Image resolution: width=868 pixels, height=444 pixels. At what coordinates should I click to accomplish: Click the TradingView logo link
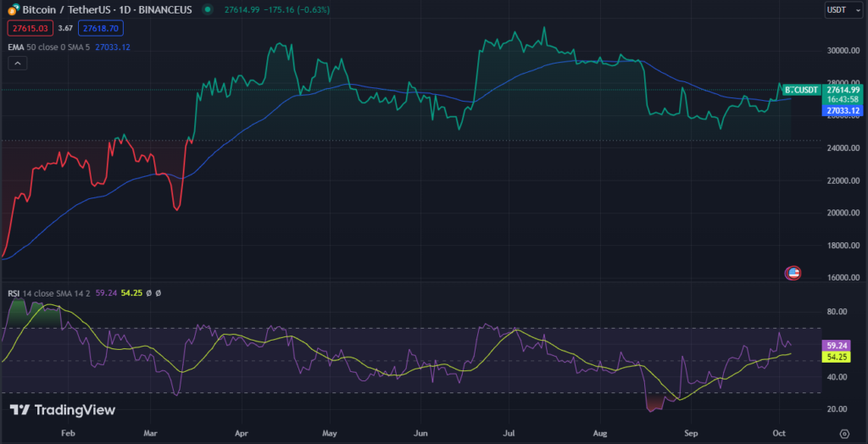click(63, 409)
